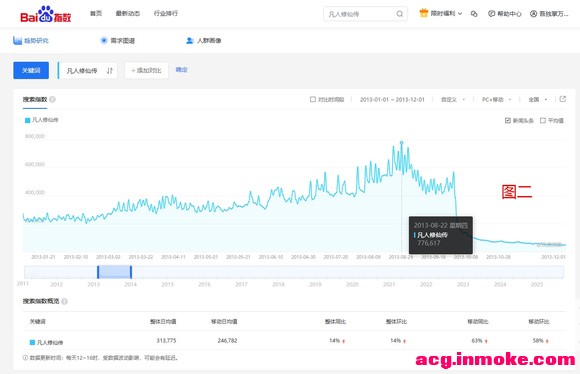Go to 首页 in the top navigation
Screen dimensions: 580x374
coord(96,13)
